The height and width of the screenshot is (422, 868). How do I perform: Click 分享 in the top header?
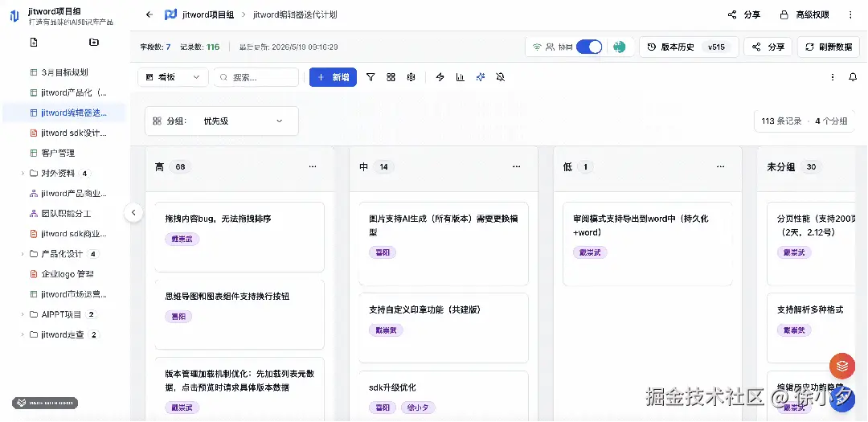(744, 15)
